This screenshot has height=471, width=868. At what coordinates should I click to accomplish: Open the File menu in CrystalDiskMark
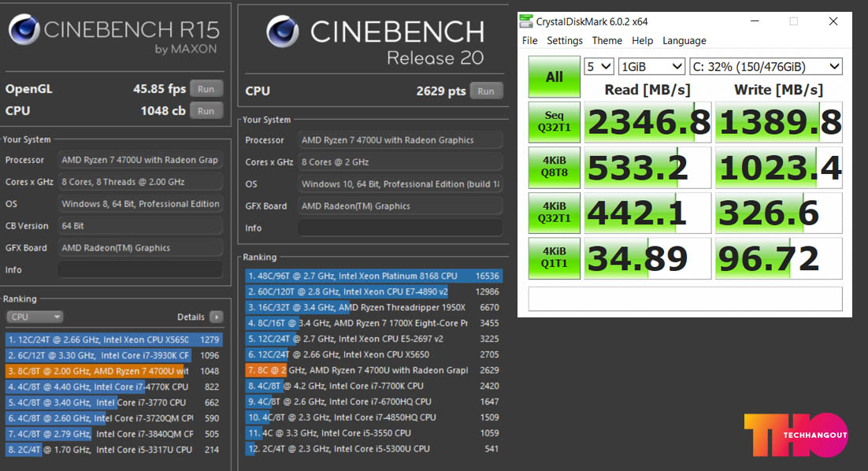click(530, 40)
